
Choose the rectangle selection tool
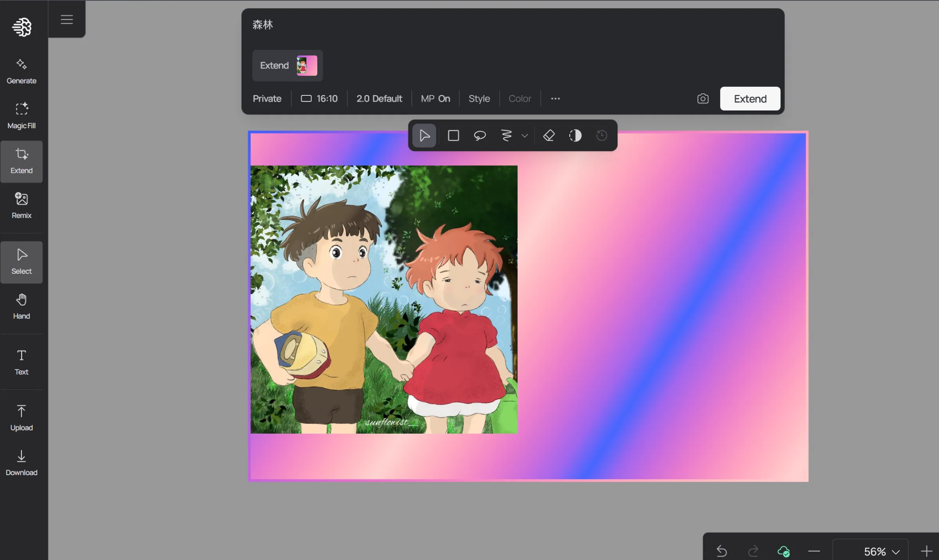coord(453,136)
